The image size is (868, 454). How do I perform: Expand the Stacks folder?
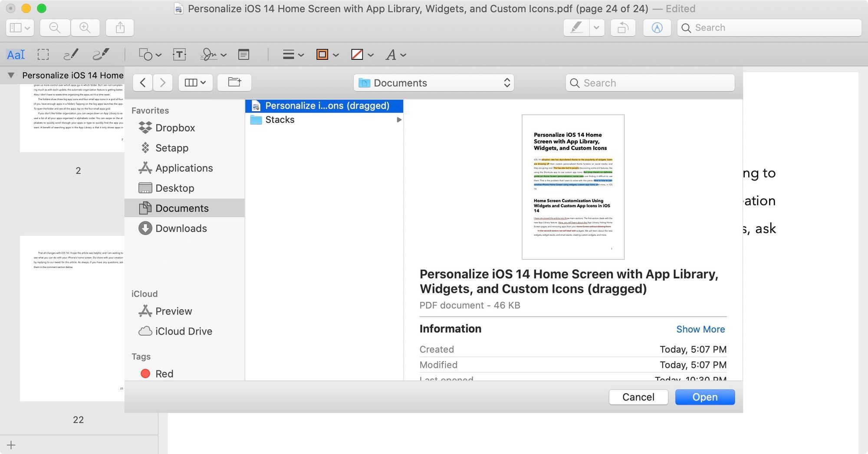[399, 120]
